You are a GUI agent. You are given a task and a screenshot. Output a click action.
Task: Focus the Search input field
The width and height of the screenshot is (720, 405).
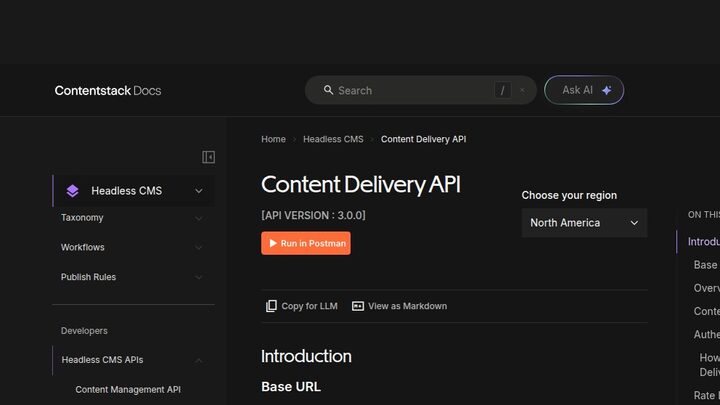421,90
